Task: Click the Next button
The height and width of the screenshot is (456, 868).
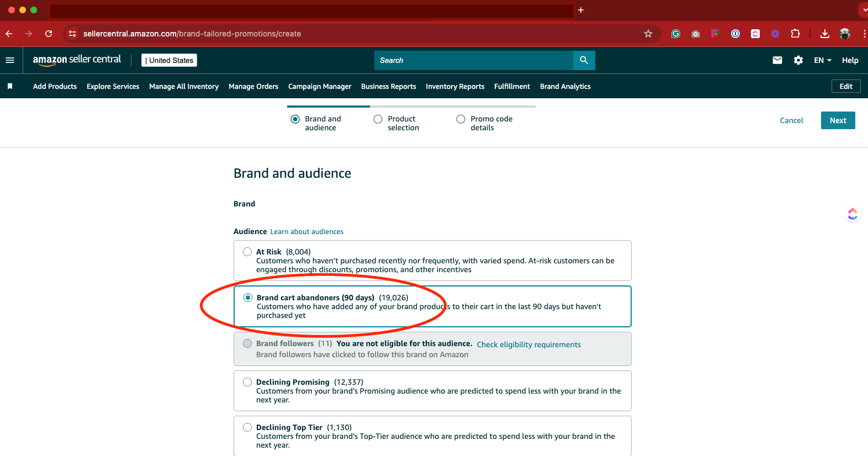Action: coord(838,120)
